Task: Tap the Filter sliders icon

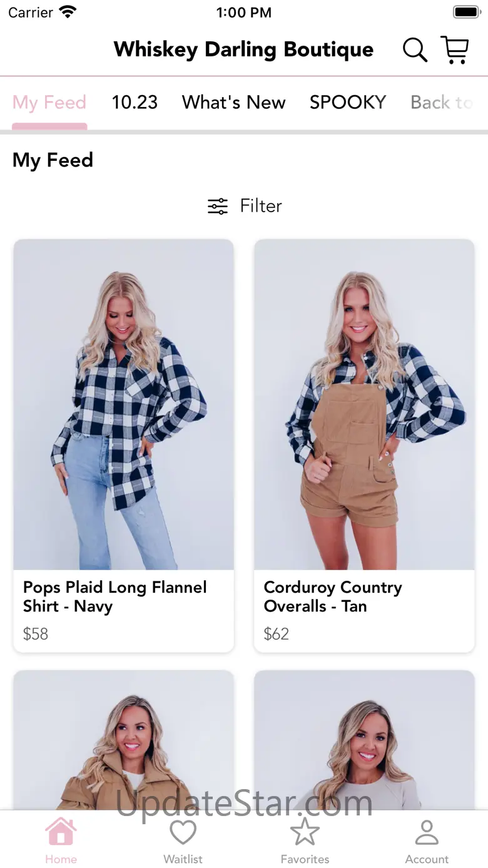Action: 218,206
